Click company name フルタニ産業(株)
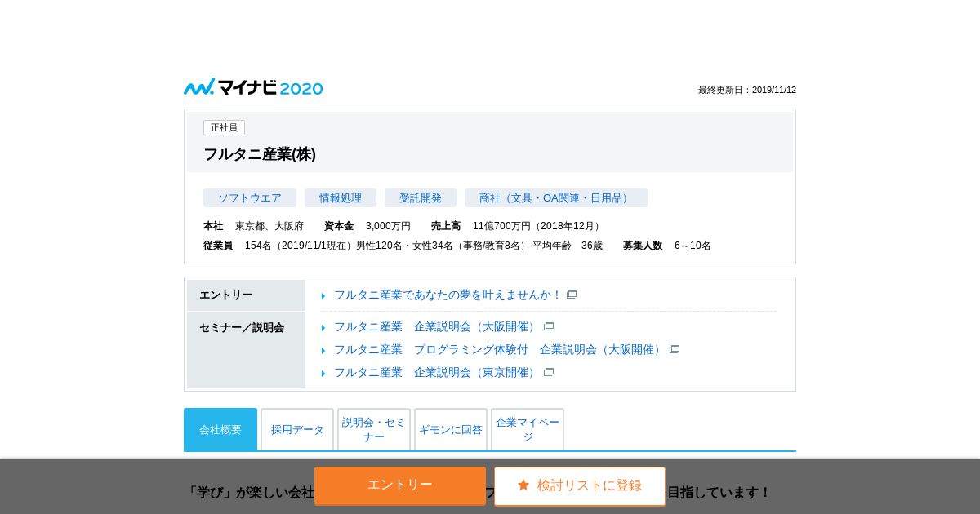The width and height of the screenshot is (980, 514). click(x=260, y=154)
